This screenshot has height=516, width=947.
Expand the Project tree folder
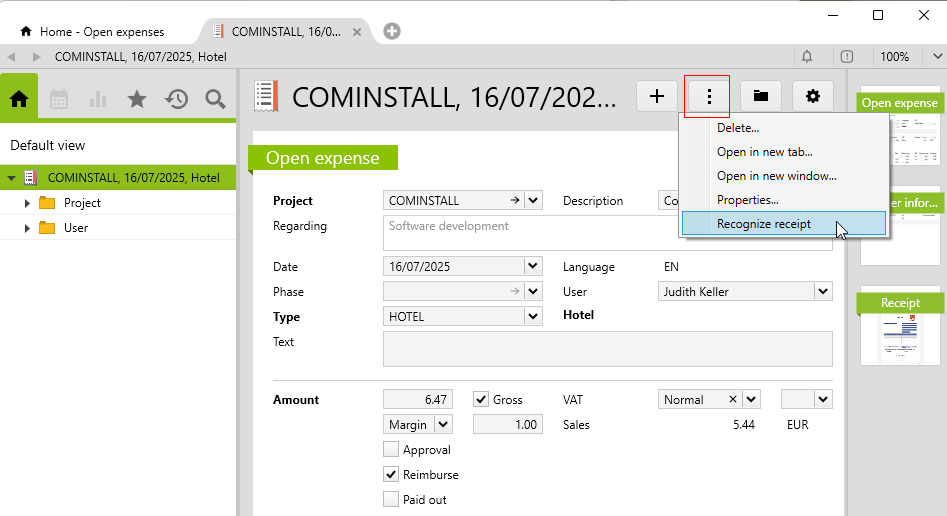[28, 203]
